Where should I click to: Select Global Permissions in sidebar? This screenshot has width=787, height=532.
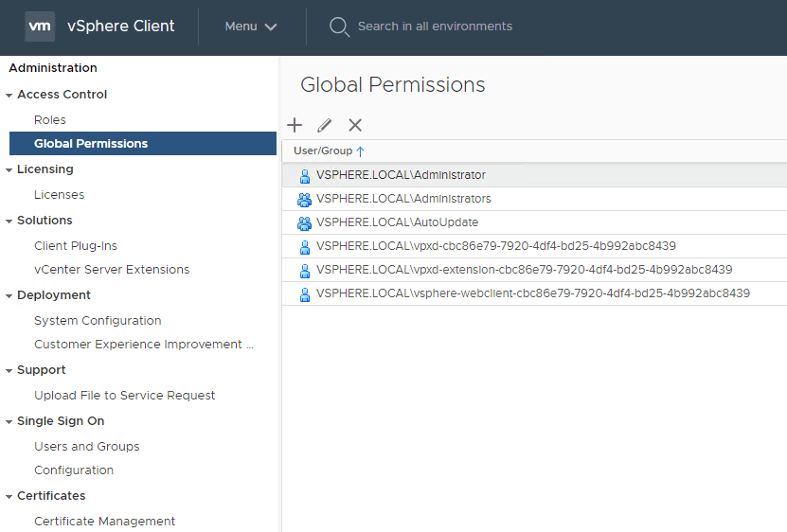pos(143,144)
